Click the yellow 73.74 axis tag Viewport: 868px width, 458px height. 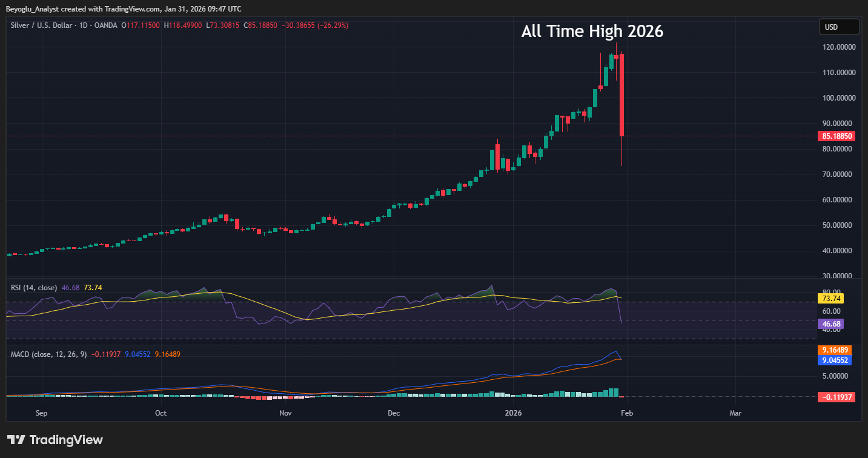pyautogui.click(x=830, y=298)
